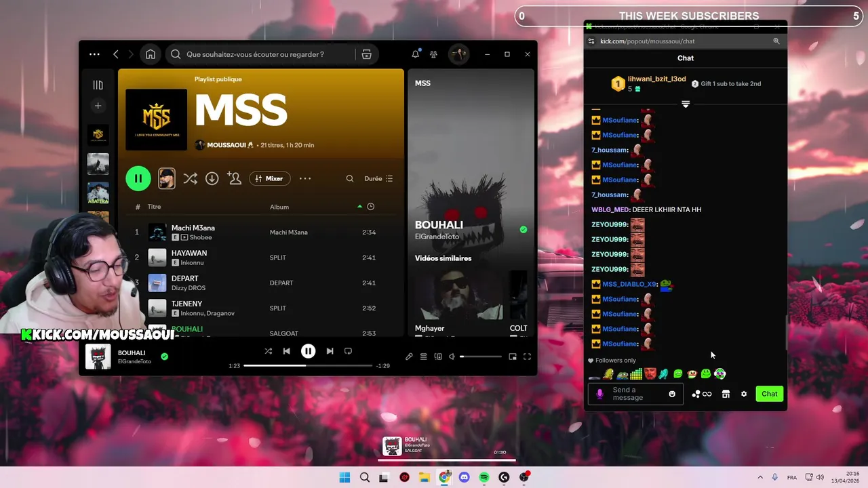This screenshot has width=868, height=488.
Task: Click the Spotify search field
Action: [x=261, y=54]
